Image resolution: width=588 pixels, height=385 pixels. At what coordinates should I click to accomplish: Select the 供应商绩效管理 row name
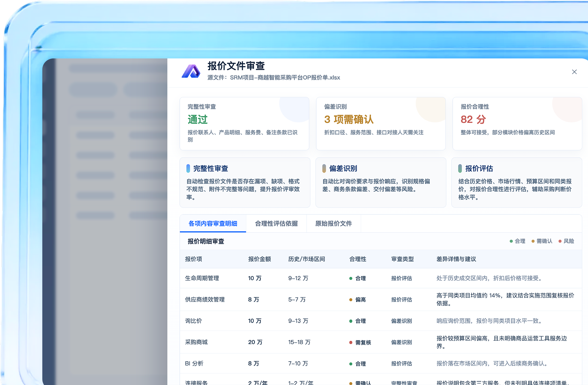(205, 299)
